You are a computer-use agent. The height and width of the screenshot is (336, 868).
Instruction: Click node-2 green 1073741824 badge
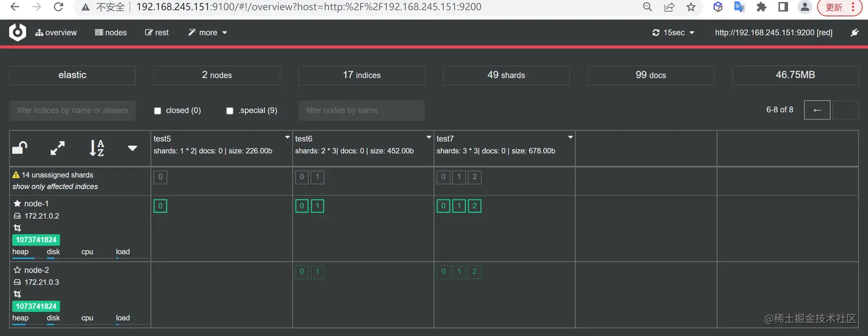coord(36,306)
